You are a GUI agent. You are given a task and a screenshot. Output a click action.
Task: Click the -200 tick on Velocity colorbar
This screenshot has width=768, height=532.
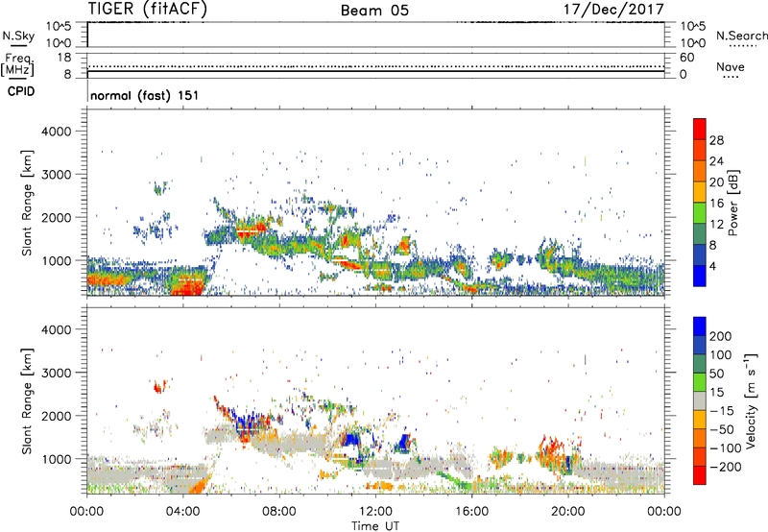pos(726,467)
